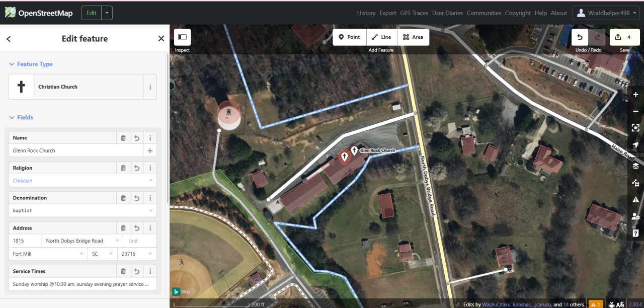
Task: Click the Save button
Action: pyautogui.click(x=624, y=37)
